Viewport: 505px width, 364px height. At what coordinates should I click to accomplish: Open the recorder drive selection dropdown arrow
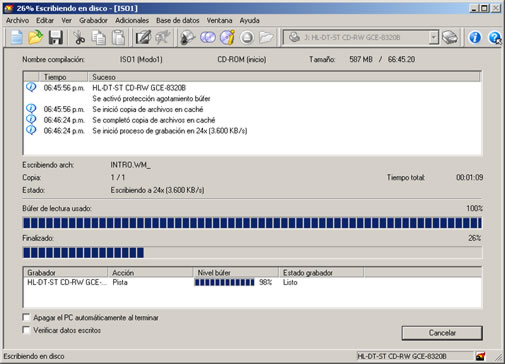click(x=433, y=37)
